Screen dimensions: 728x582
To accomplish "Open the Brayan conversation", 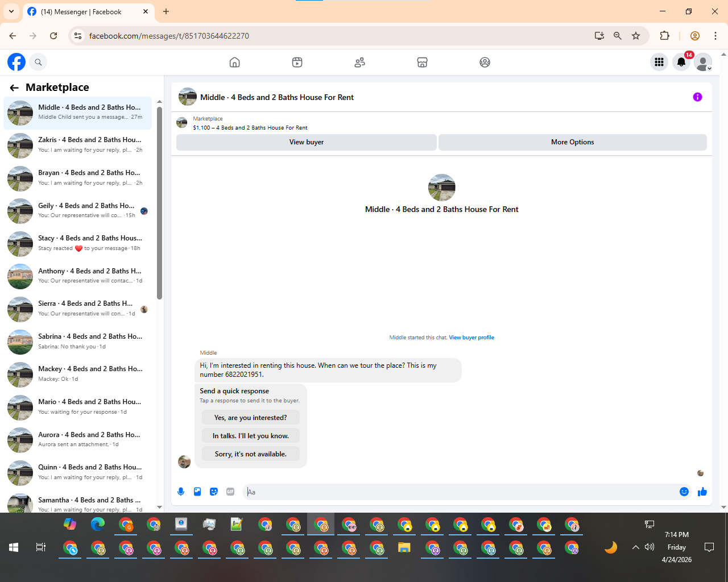I will tap(78, 178).
